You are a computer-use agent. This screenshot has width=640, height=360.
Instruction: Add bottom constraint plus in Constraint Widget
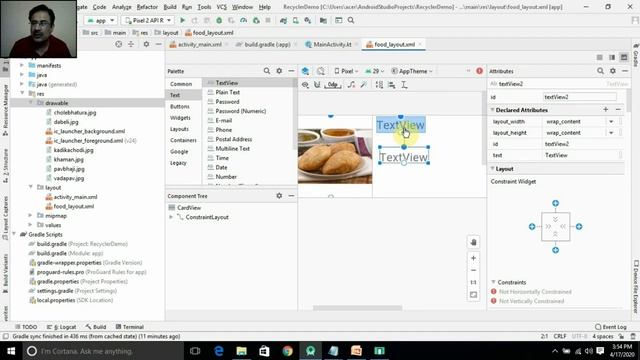tap(556, 250)
